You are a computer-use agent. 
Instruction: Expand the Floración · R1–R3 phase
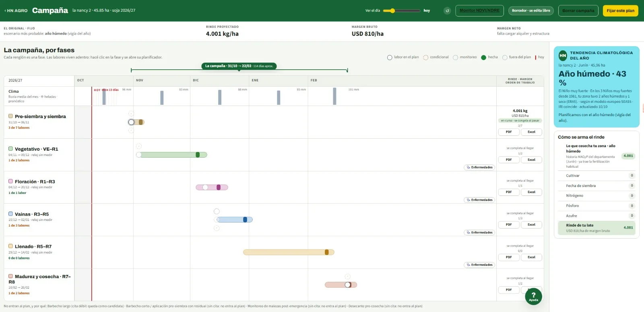tap(39, 187)
